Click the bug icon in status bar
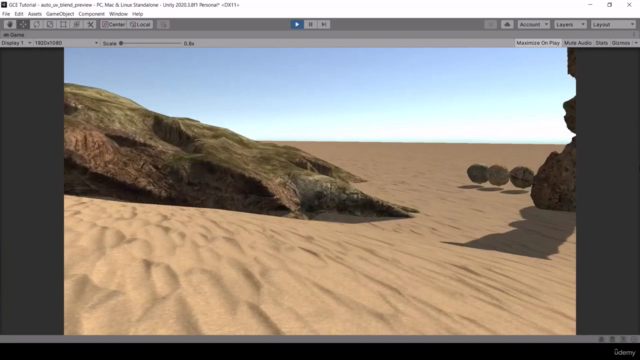640x360 pixels. [601, 339]
